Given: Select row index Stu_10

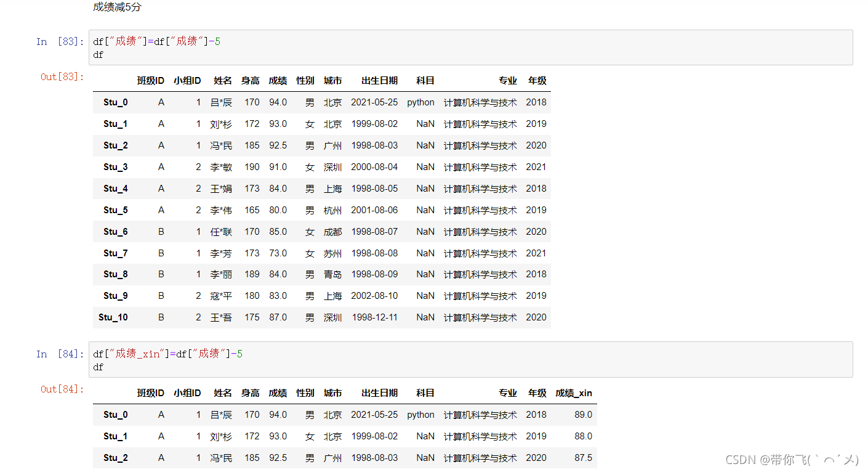Looking at the screenshot, I should (113, 317).
